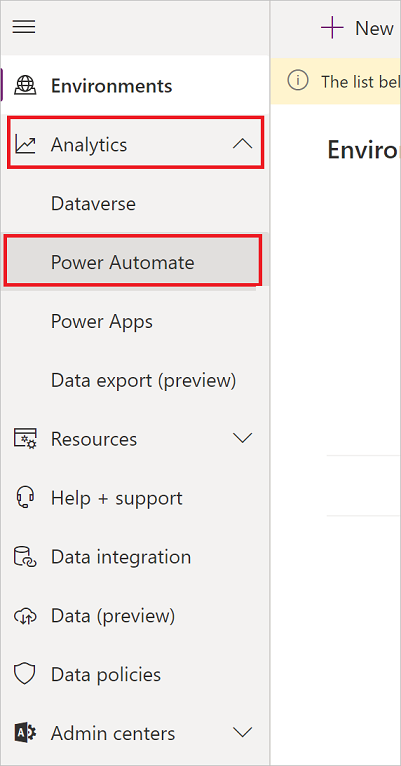
Task: Click the Resources window-gear icon
Action: (x=24, y=439)
